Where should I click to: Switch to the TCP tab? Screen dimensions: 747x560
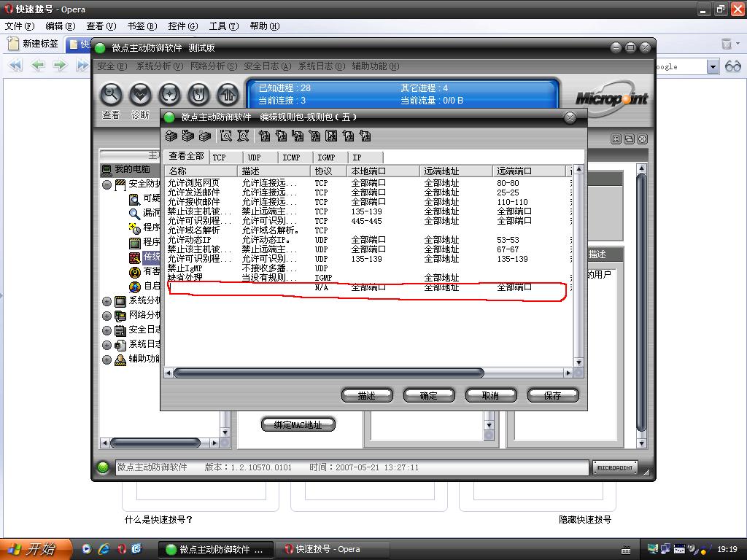[225, 157]
